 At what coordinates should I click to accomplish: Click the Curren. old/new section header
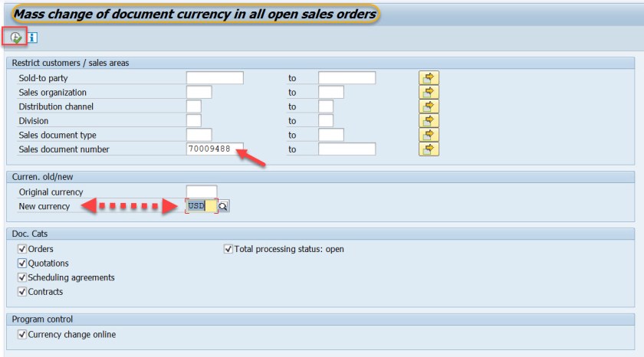click(42, 177)
